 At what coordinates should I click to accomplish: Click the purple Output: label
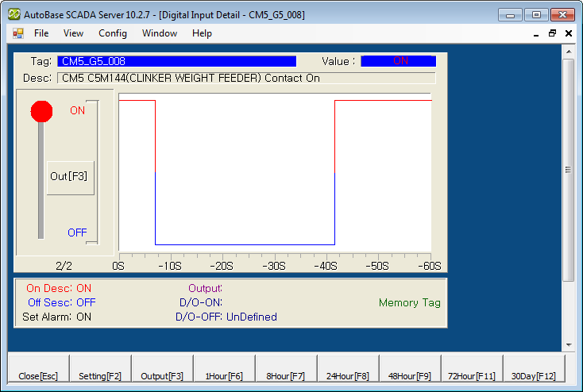205,288
